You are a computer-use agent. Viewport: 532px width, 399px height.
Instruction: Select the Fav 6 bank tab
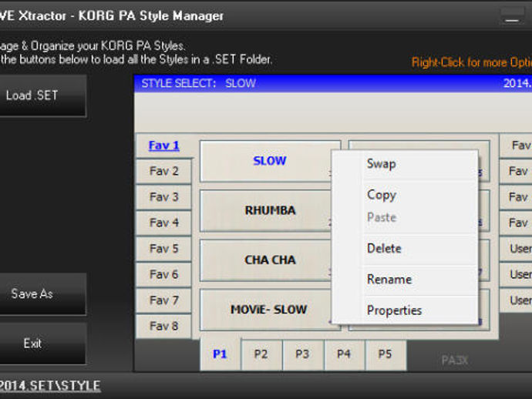coord(164,274)
